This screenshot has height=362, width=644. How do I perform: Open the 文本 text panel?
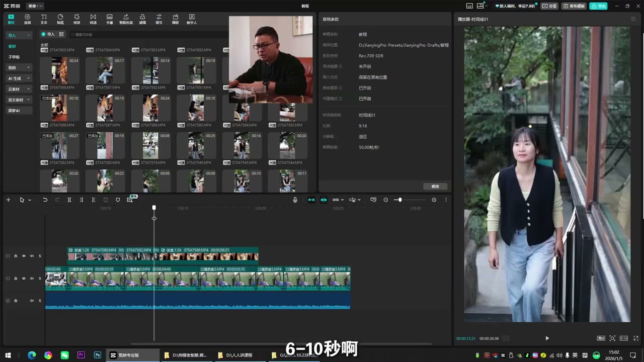click(44, 19)
